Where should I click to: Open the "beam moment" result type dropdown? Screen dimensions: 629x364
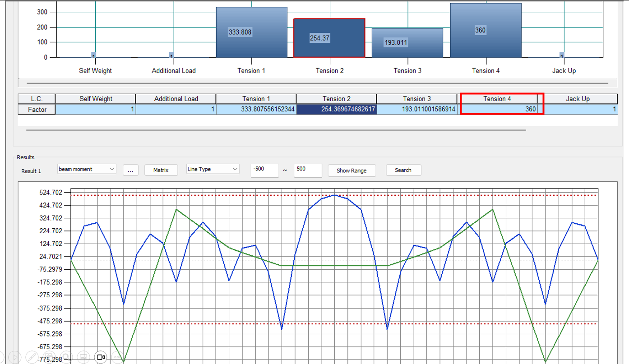pyautogui.click(x=86, y=169)
